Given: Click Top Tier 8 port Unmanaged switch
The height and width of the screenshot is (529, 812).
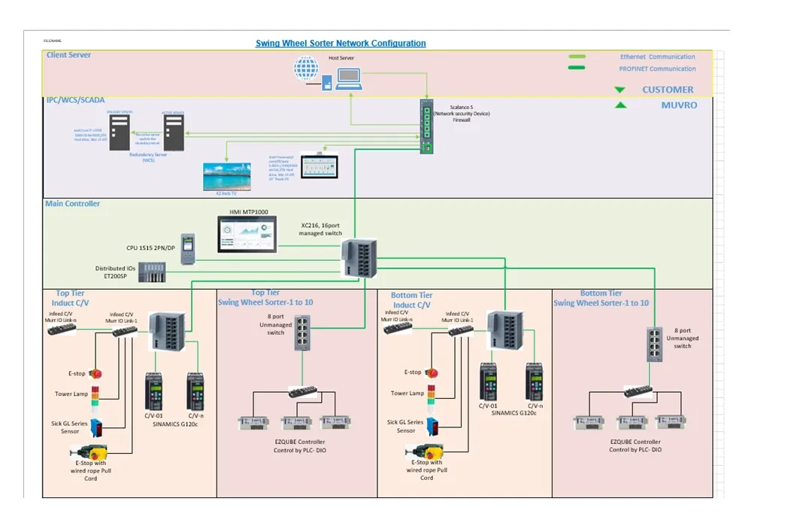Looking at the screenshot, I should [x=302, y=333].
